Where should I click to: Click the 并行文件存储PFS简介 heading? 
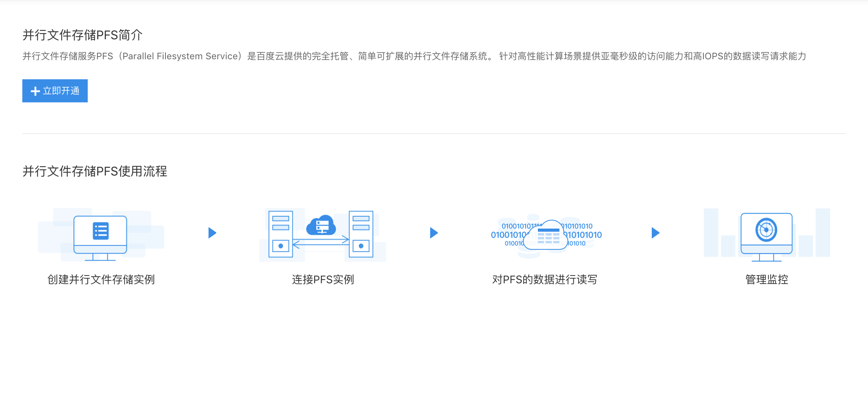[82, 35]
